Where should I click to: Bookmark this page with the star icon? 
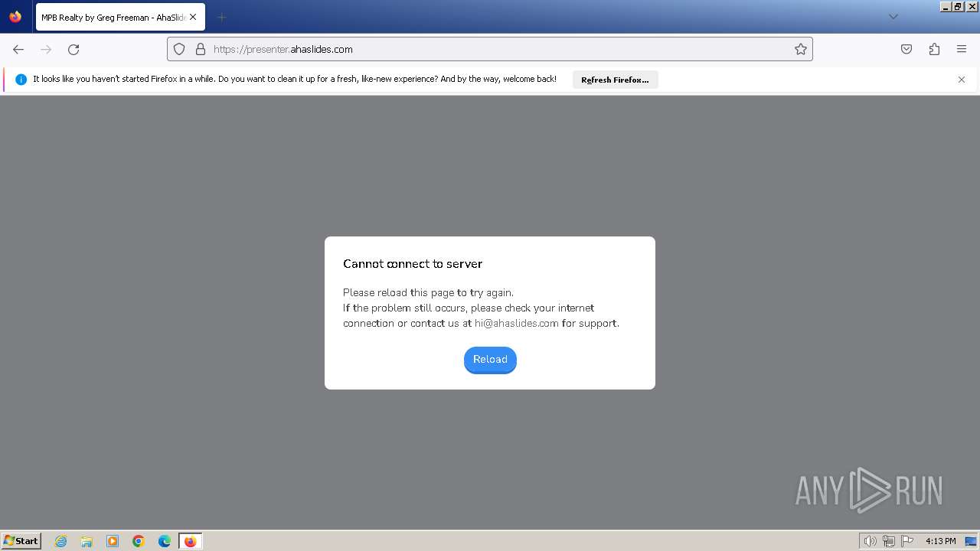pyautogui.click(x=801, y=49)
